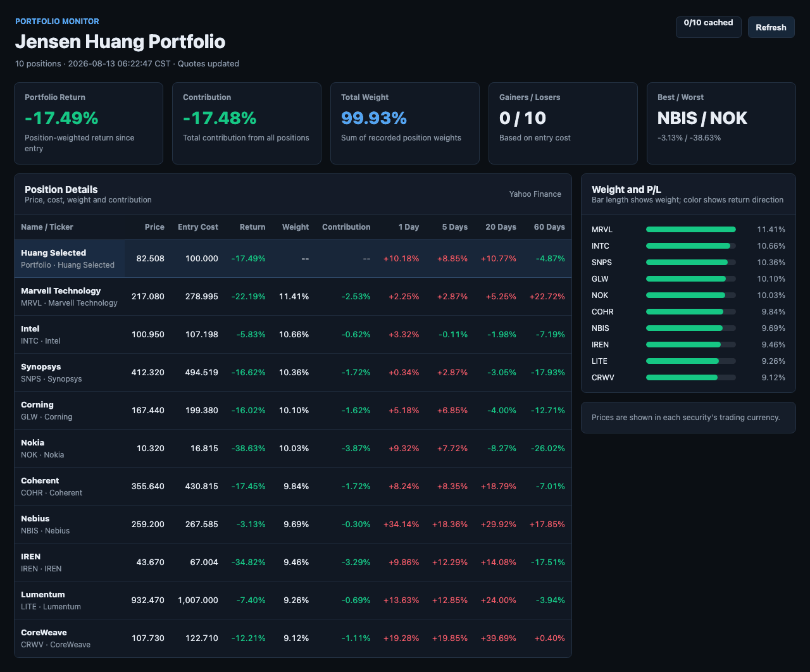Click the Refresh button

(771, 27)
